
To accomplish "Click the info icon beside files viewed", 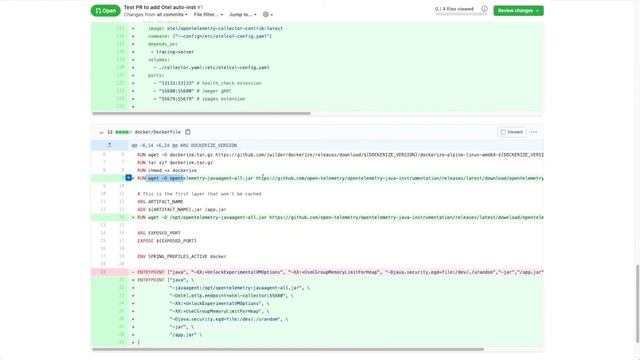I will tap(484, 9).
